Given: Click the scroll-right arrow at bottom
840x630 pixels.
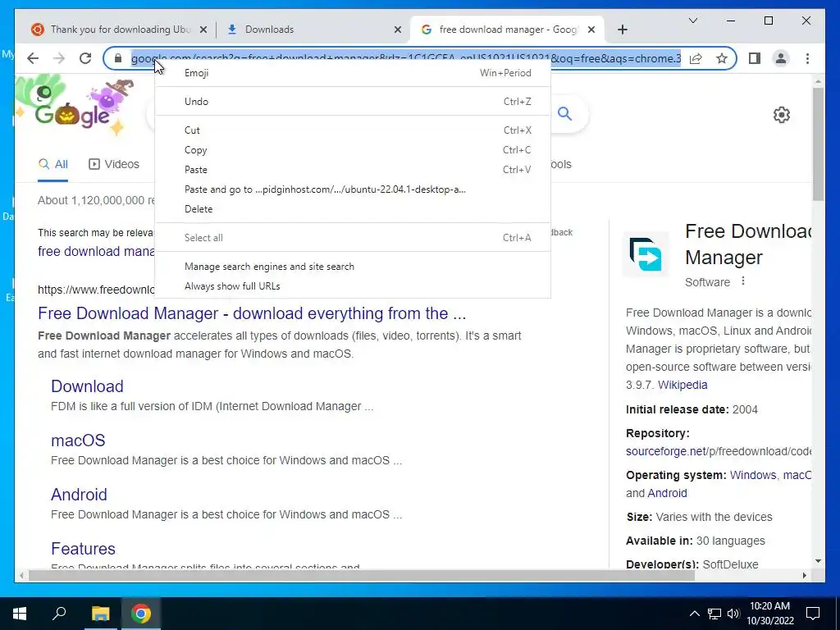Looking at the screenshot, I should coord(804,576).
